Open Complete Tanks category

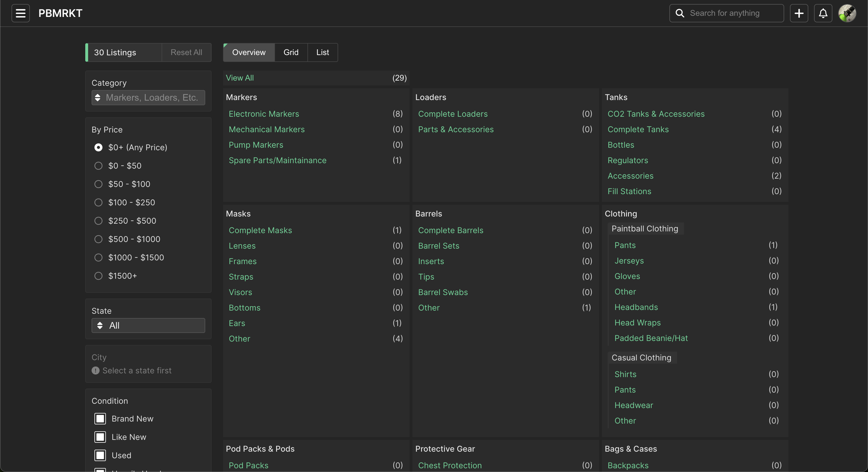click(x=638, y=129)
